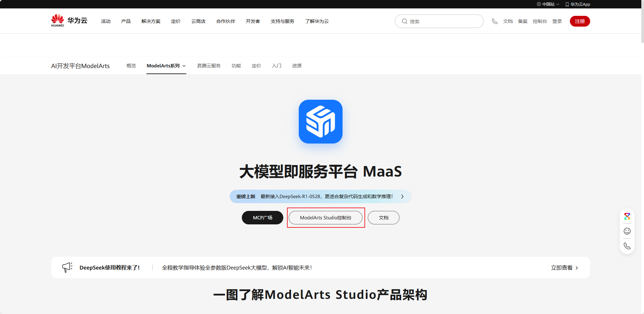Switch to the 昇腾云服务 tab
The image size is (644, 314).
click(x=209, y=66)
